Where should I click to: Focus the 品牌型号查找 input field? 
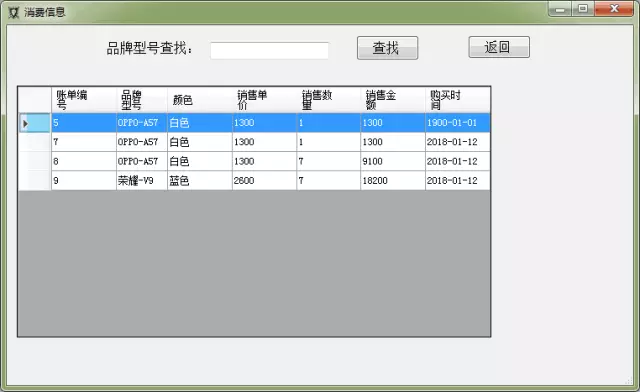pos(269,50)
